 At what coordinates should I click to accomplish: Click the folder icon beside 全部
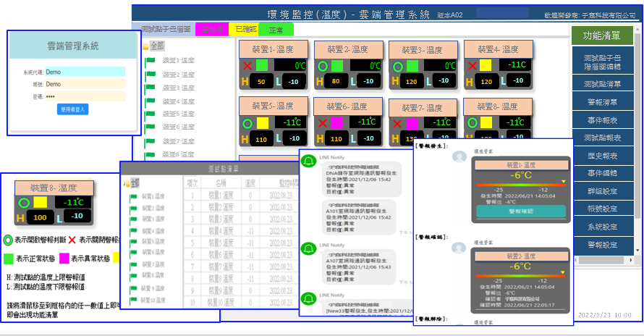[x=145, y=46]
